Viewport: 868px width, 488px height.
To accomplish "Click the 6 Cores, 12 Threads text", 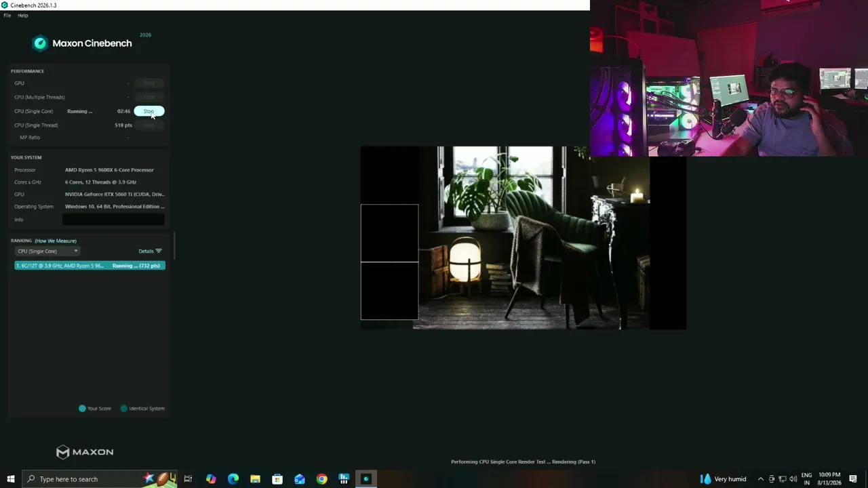I will tap(100, 182).
